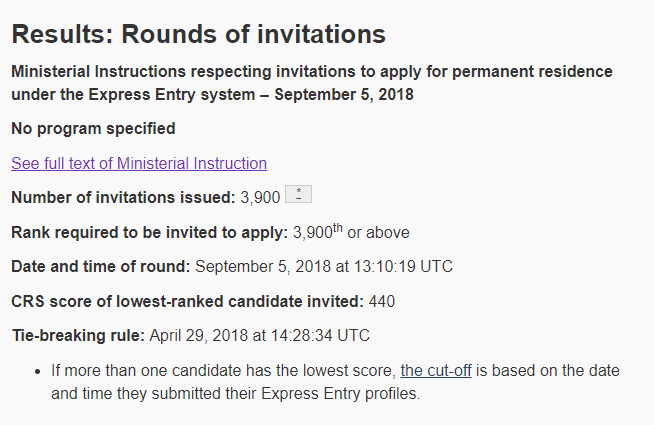Screen dimensions: 654x425
Task: Click the underlined "the cut-off" term
Action: pos(437,371)
